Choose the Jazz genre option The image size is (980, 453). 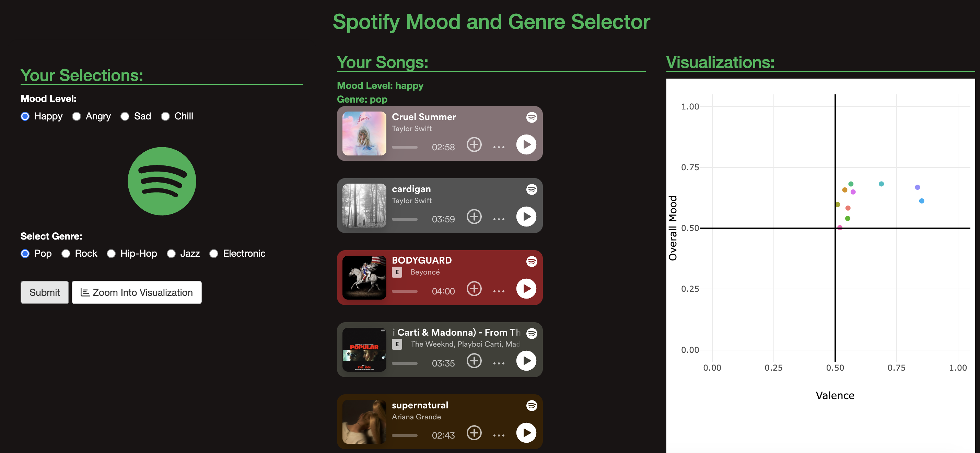coord(171,253)
